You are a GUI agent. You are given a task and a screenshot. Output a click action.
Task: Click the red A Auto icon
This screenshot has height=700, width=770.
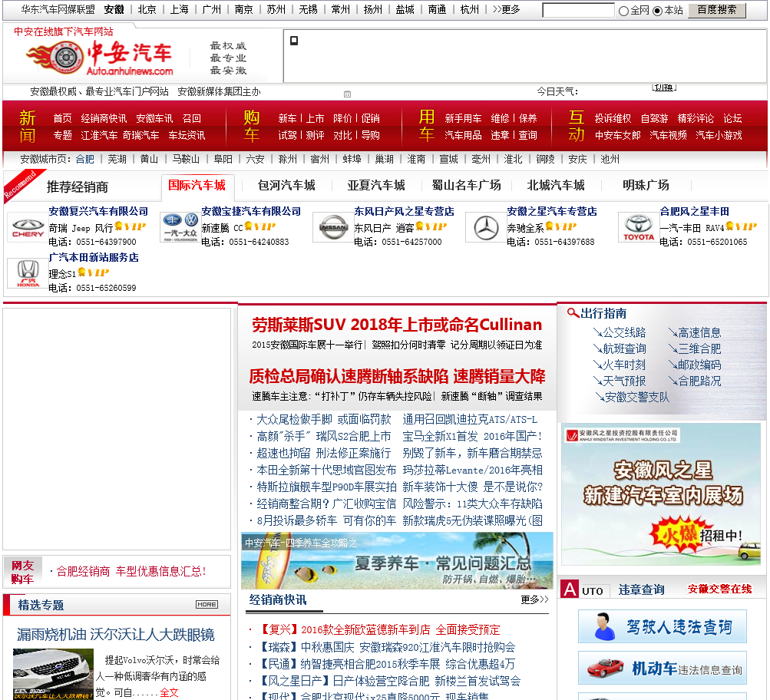click(570, 589)
